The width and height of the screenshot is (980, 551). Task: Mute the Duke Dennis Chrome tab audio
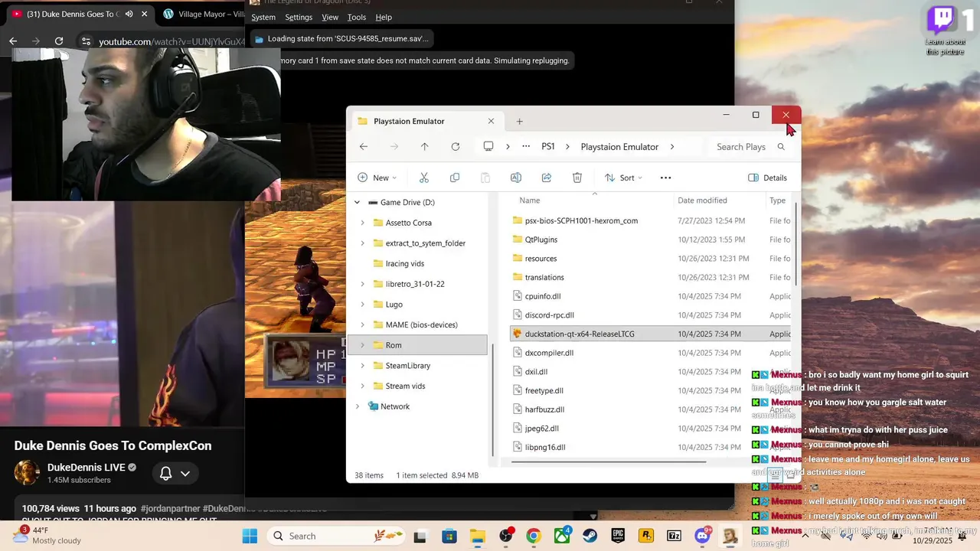point(129,14)
